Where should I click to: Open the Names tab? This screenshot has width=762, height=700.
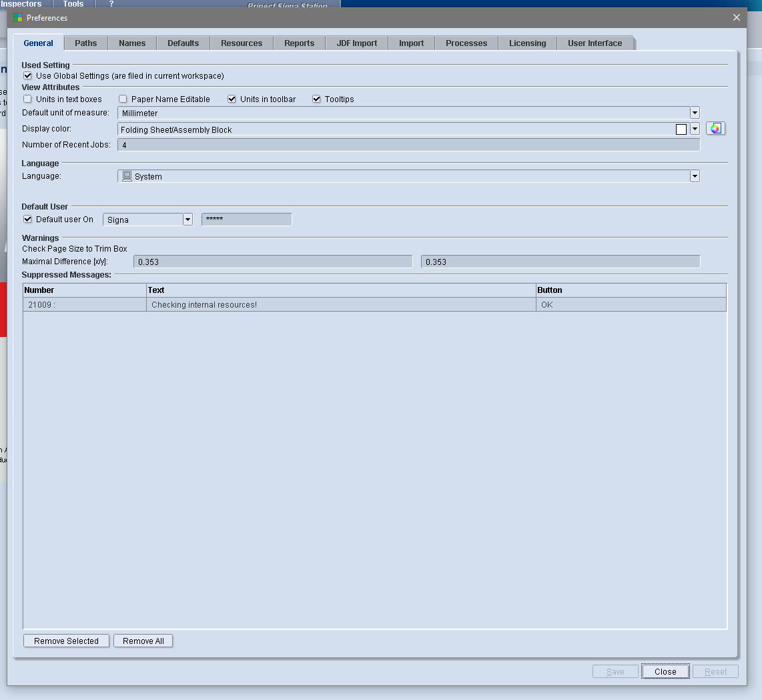(x=132, y=43)
